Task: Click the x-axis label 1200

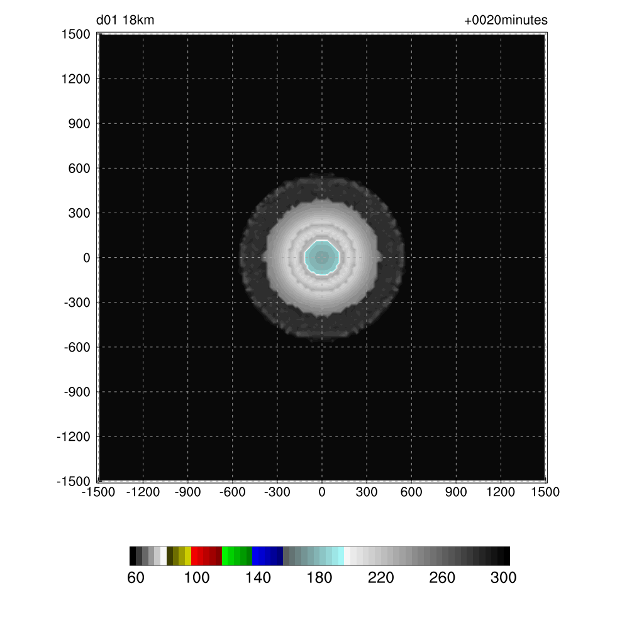Action: coord(501,492)
